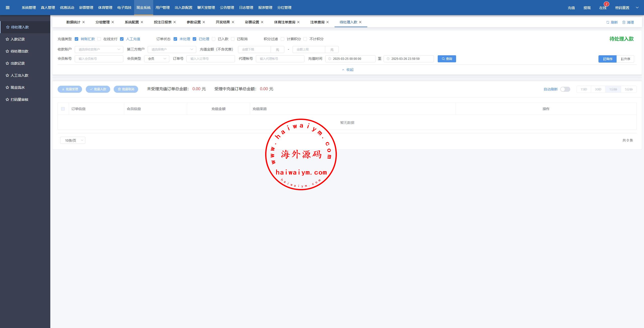
Task: Click the star icon beside 现金流水
Action: pos(7,87)
